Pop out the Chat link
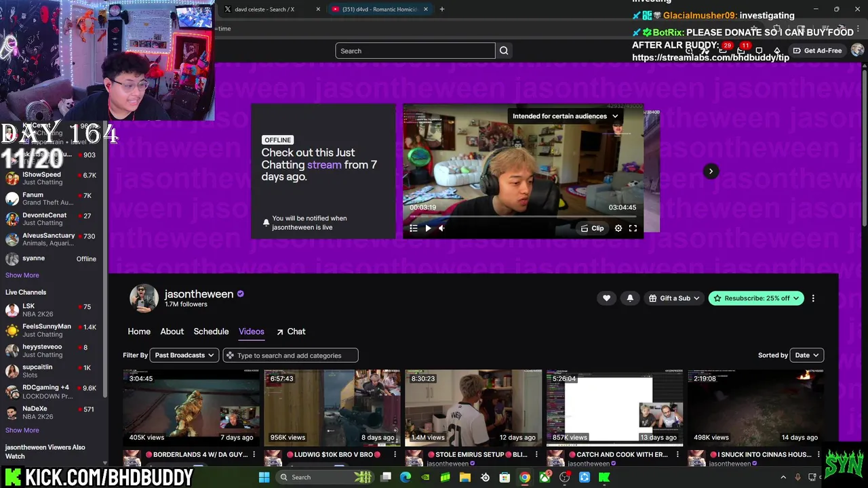Image resolution: width=868 pixels, height=488 pixels. (291, 331)
